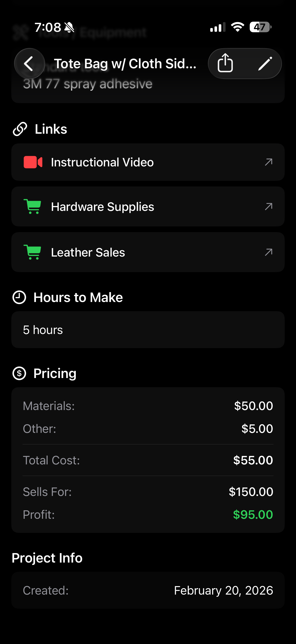The width and height of the screenshot is (296, 644).
Task: Tap the chain link icon beside Links
Action: tap(20, 129)
